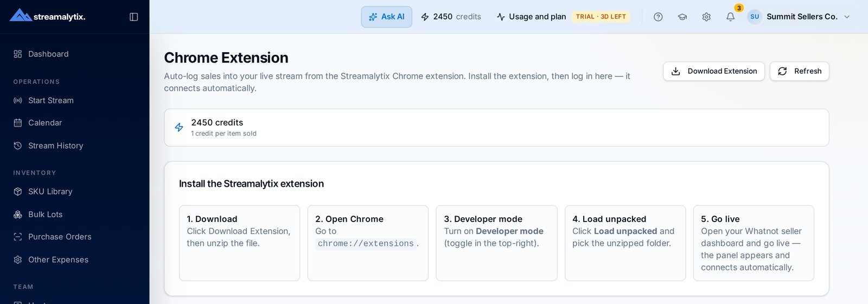This screenshot has width=868, height=304.
Task: Click the sparkle icon on Ask AI
Action: [x=373, y=17]
